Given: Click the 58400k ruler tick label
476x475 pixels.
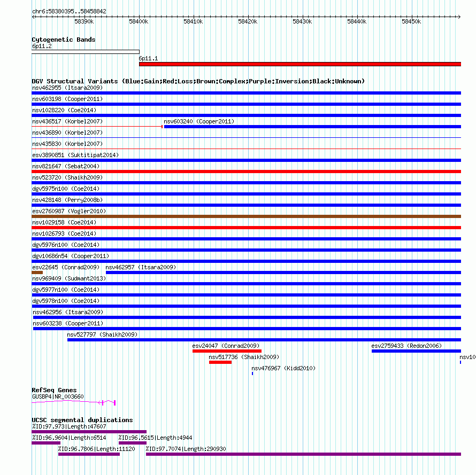Looking at the screenshot, I should (139, 22).
